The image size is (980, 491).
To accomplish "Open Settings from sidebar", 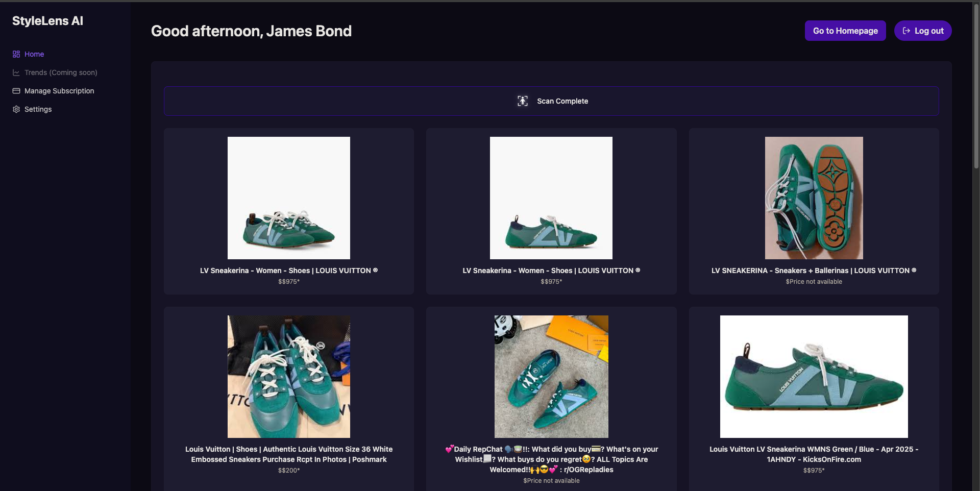I will (x=38, y=109).
